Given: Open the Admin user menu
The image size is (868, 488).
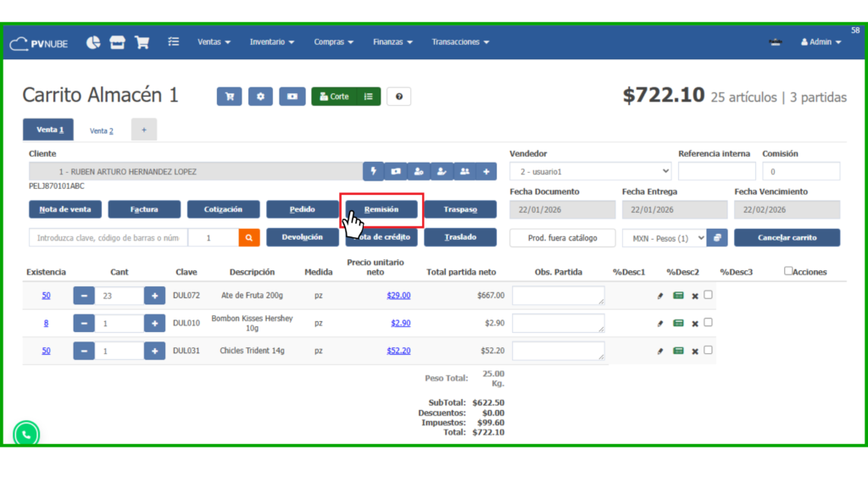Looking at the screenshot, I should pyautogui.click(x=821, y=42).
